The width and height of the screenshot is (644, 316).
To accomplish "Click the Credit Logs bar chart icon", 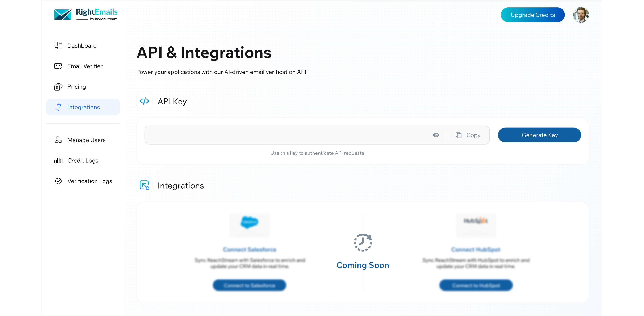I will (58, 161).
